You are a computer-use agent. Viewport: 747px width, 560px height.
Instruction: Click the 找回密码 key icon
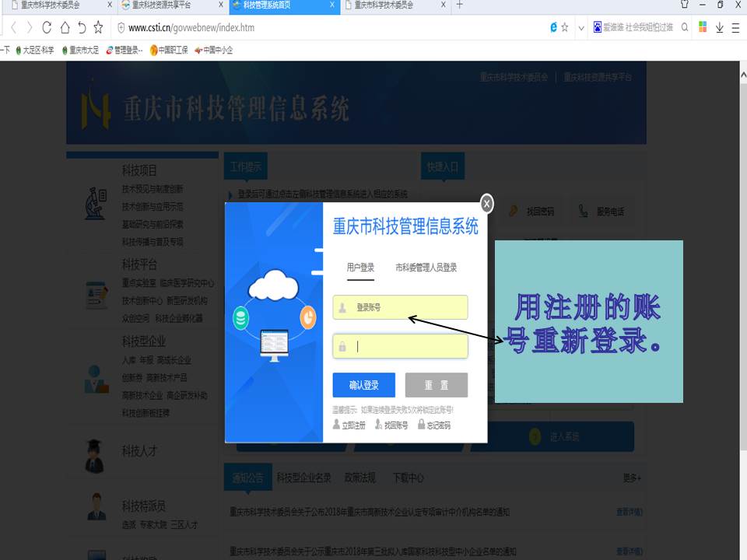(x=513, y=211)
